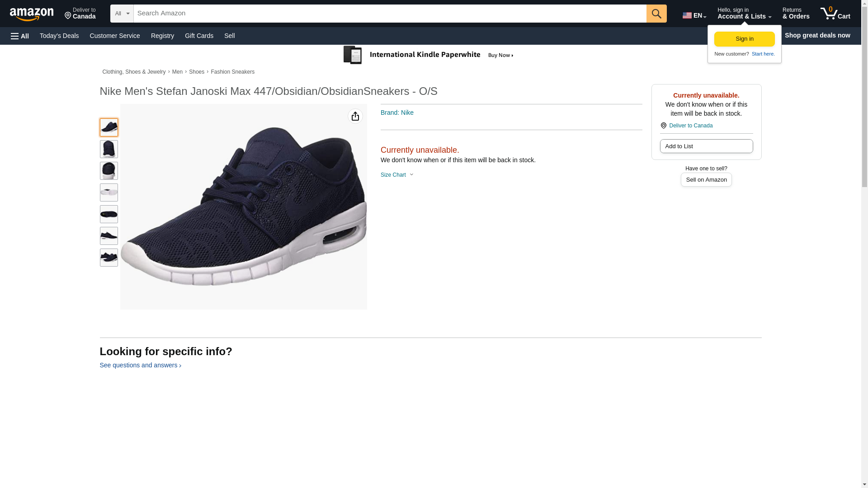Open Today's Deals in navigation bar
This screenshot has height=488, width=868.
[59, 36]
